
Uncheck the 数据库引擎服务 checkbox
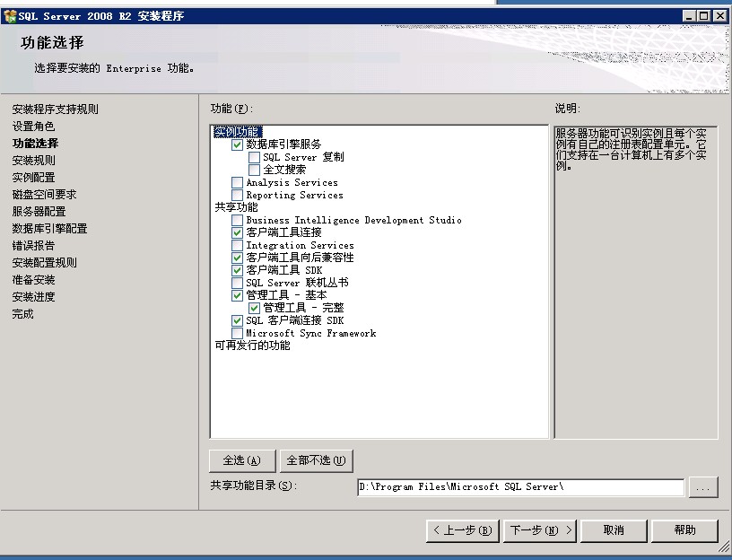[x=237, y=144]
